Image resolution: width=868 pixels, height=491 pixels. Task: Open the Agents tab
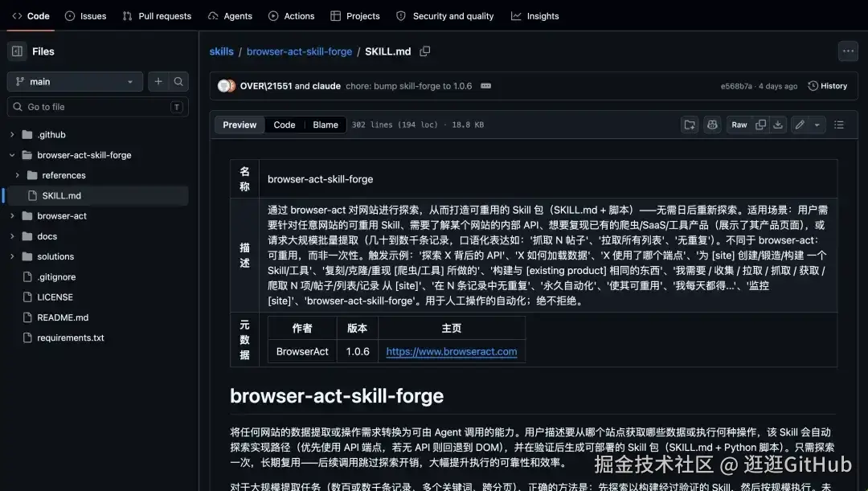tap(230, 16)
